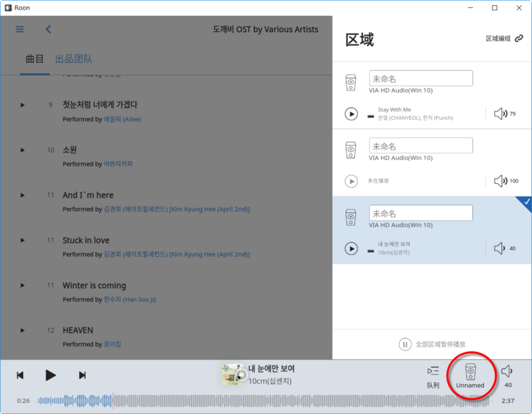The image size is (532, 414).
Task: Open volume 100 control for second zone
Action: coord(506,181)
